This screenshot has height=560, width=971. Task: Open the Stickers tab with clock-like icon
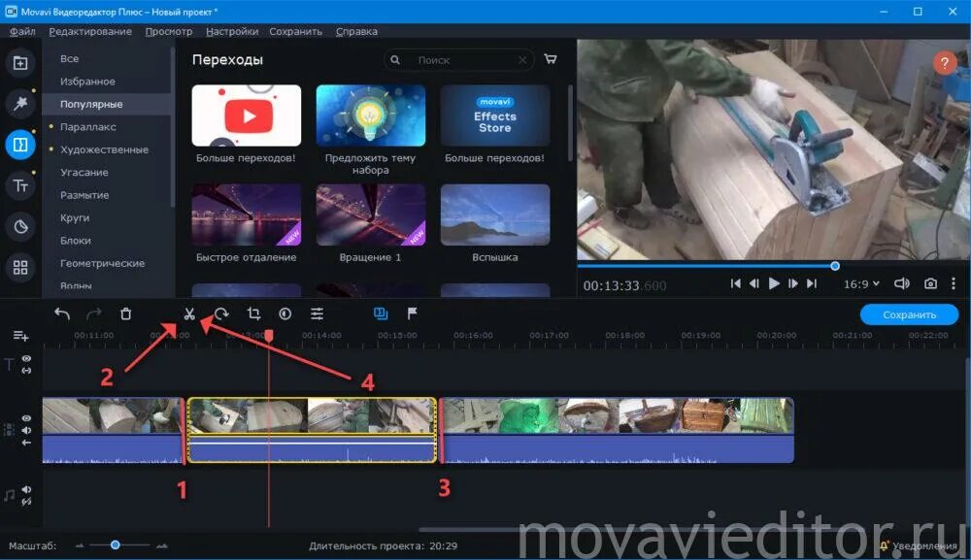[x=20, y=226]
